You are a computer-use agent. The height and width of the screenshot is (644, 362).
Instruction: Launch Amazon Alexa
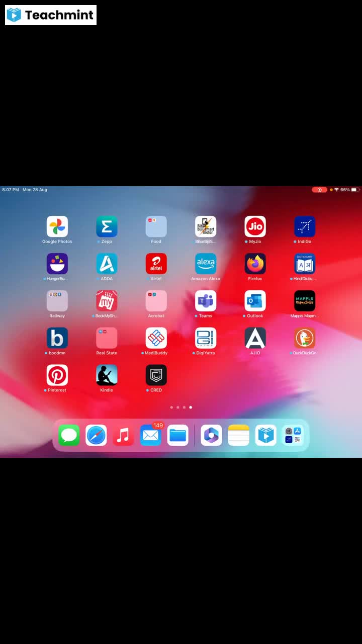(206, 264)
